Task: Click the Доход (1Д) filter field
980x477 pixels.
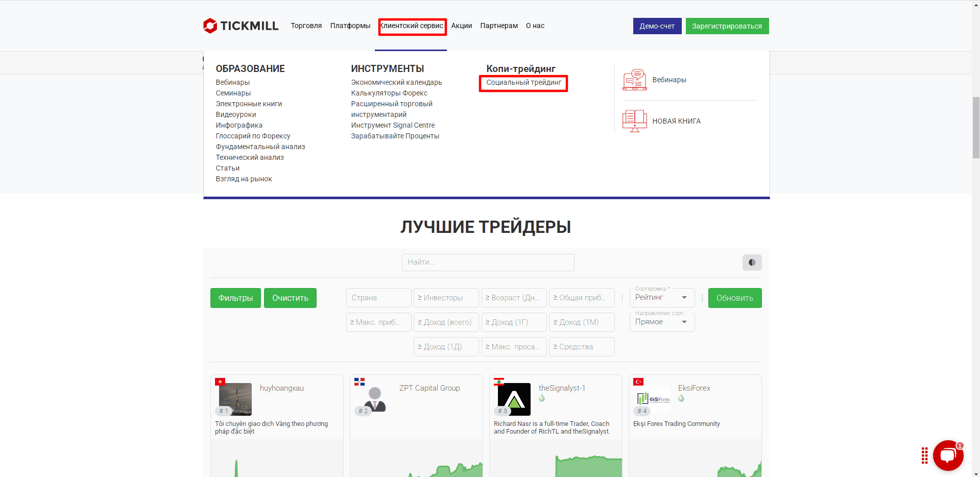Action: pyautogui.click(x=446, y=347)
